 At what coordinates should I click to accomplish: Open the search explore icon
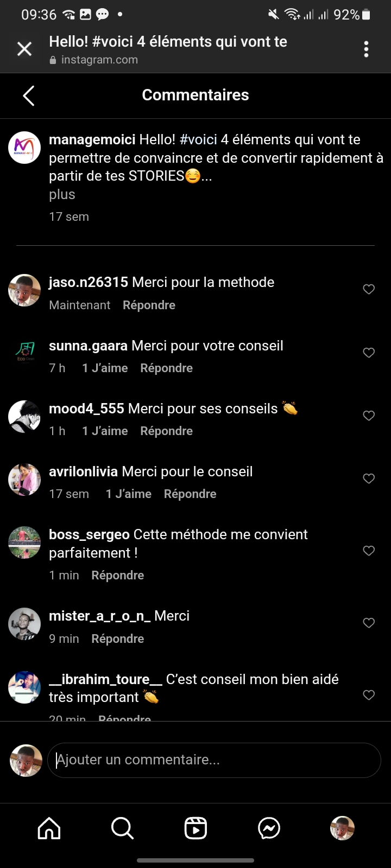click(x=122, y=828)
